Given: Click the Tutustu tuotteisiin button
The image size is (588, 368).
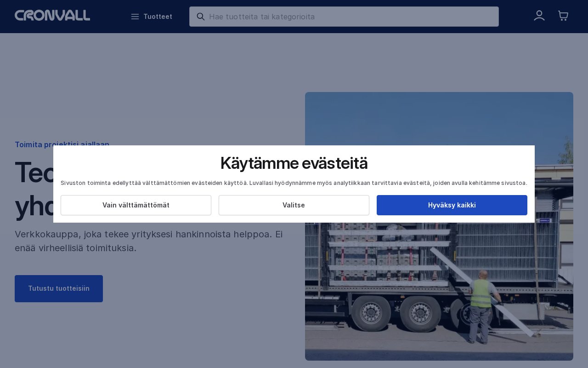Looking at the screenshot, I should coord(59,288).
